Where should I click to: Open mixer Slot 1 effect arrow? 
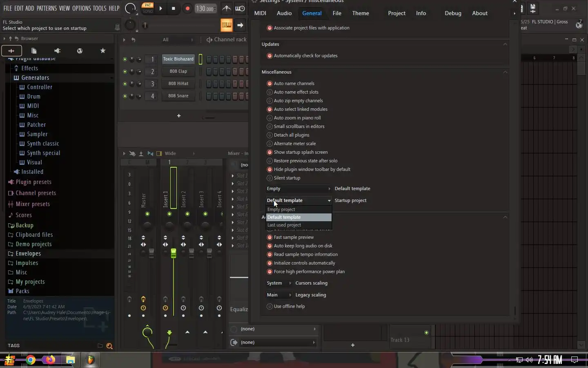(233, 176)
